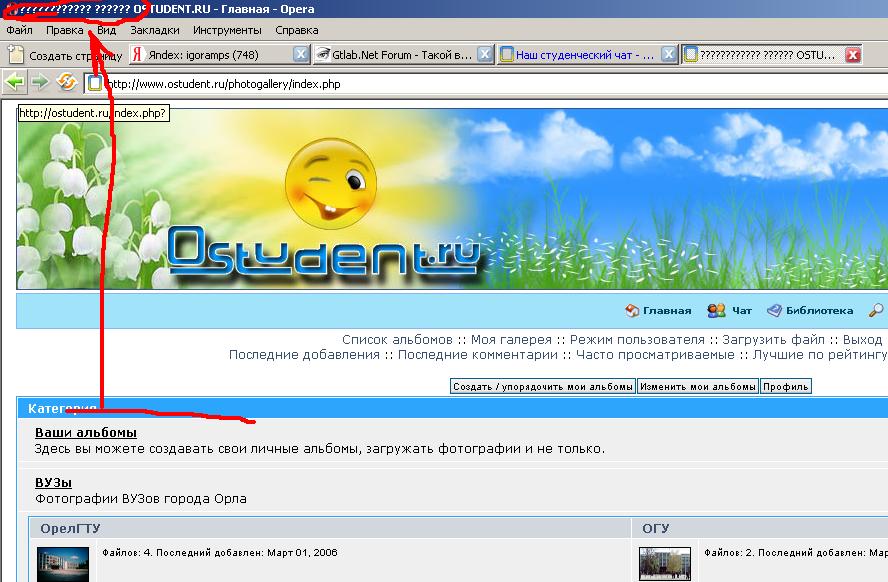Viewport: 888px width, 582px height.
Task: Open the ОрелГТУ album heading
Action: [x=70, y=528]
